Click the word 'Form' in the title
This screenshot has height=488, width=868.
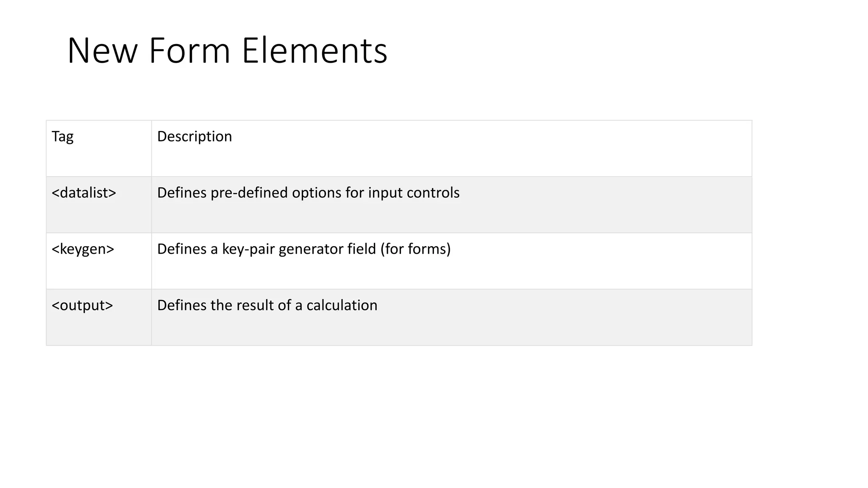(x=189, y=51)
